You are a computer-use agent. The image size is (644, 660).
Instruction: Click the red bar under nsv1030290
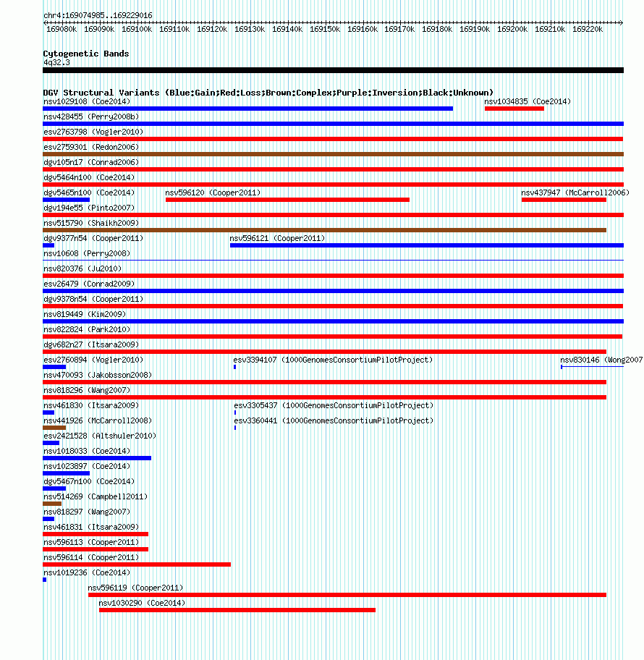click(237, 610)
